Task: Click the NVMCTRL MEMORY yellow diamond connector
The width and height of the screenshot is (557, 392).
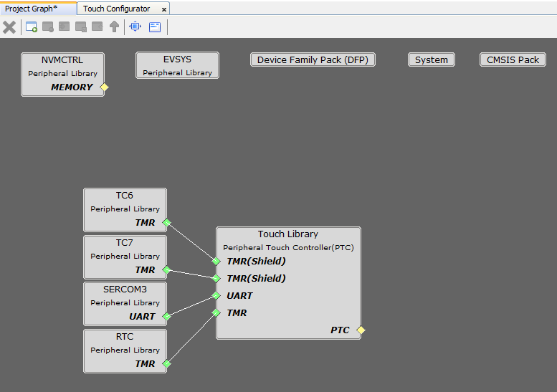Action: tap(104, 87)
